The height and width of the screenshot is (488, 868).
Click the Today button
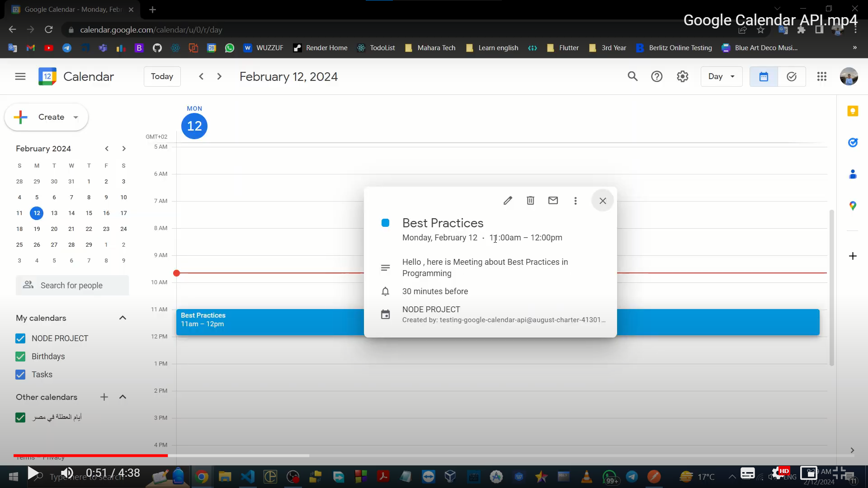(x=162, y=76)
